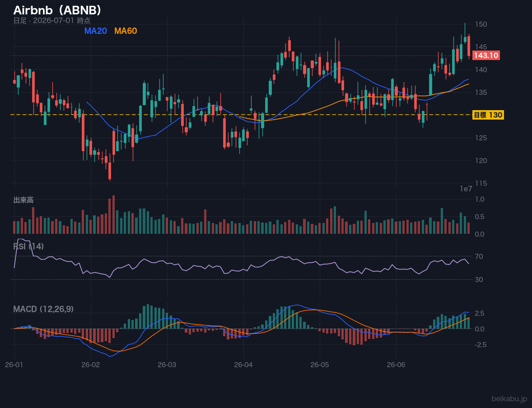Click the 26-03 date axis label
The image size is (532, 408).
(167, 365)
